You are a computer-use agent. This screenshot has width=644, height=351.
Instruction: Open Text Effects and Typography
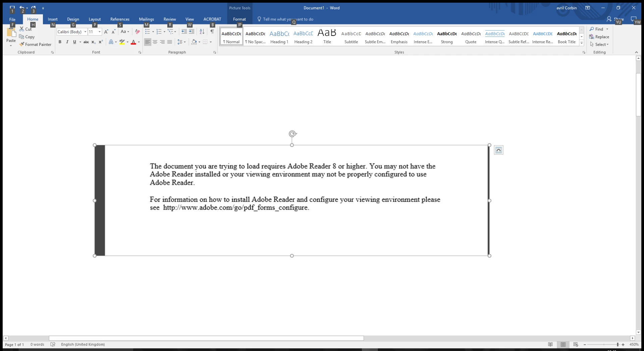pyautogui.click(x=111, y=42)
